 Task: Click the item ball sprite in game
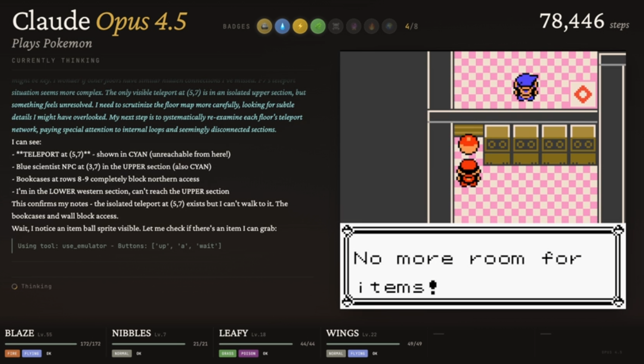coord(468,145)
